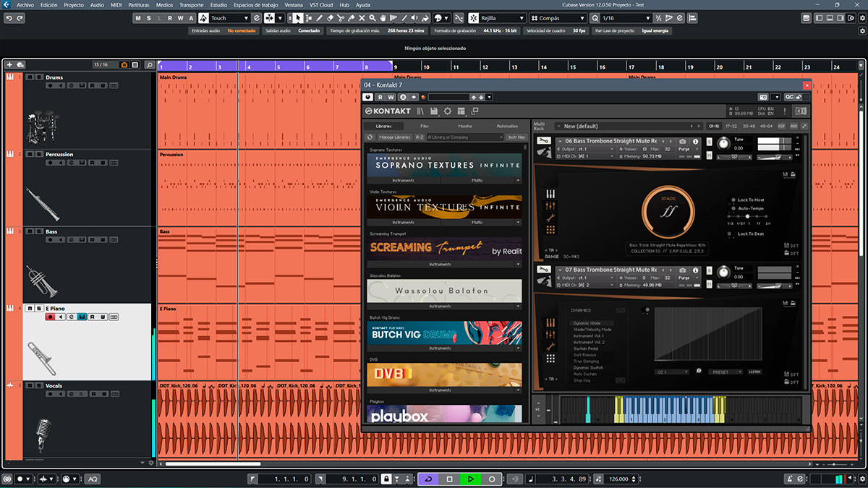Select the Erase tool
Screen dimensions: 868x488
331,18
